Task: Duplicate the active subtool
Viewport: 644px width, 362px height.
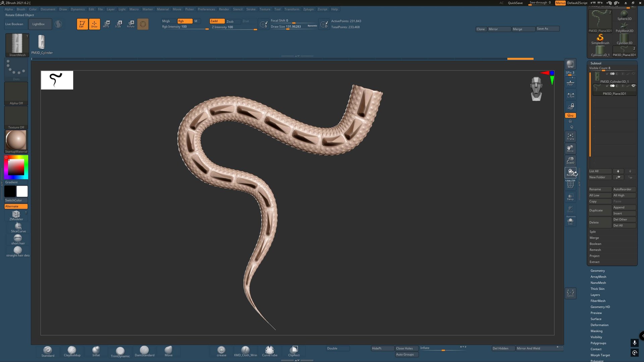Action: (x=596, y=210)
